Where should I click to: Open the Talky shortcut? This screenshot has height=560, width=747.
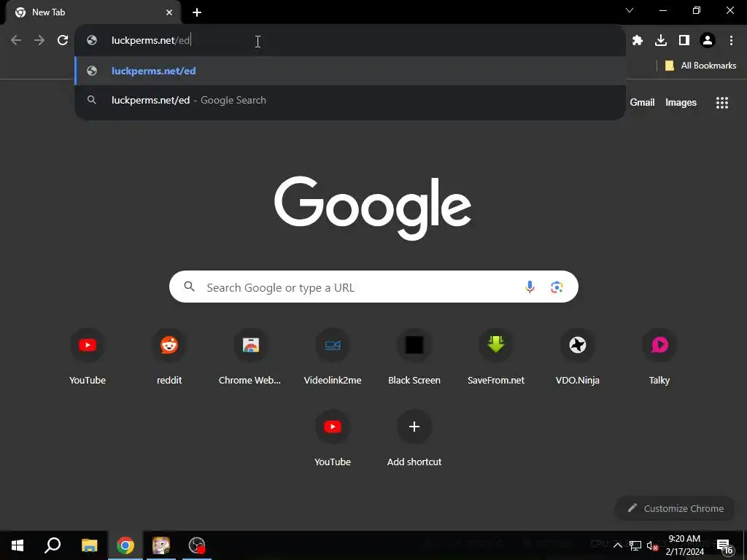[659, 355]
